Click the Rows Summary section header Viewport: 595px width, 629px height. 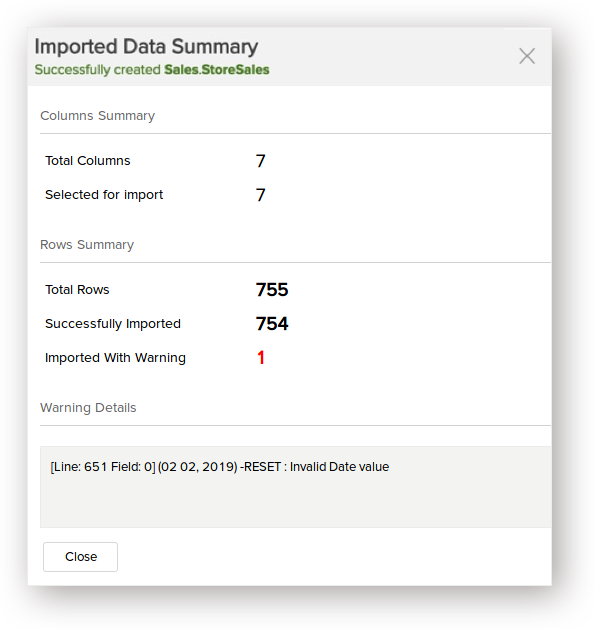coord(87,245)
